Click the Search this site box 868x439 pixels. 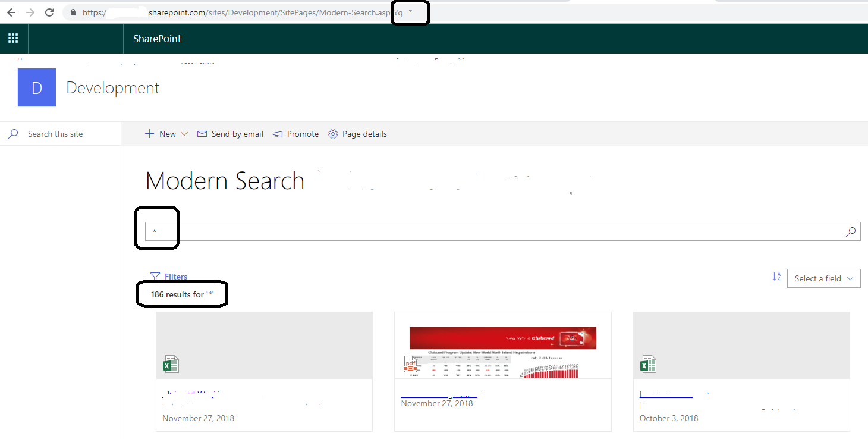pos(60,134)
